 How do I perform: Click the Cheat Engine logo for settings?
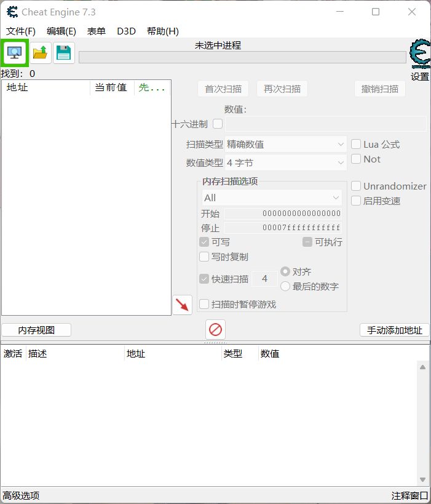pos(420,54)
